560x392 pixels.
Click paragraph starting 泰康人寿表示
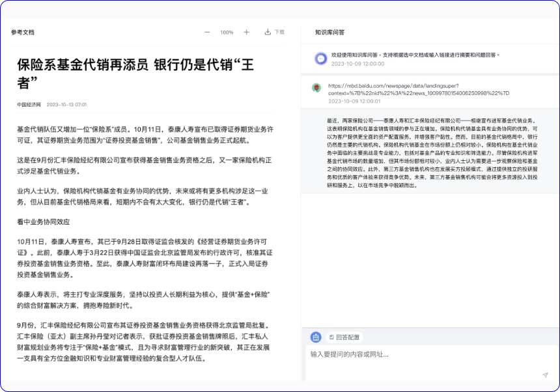(143, 300)
